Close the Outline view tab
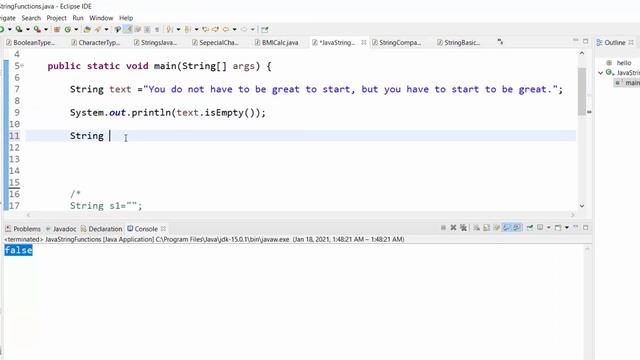Viewport: 640px width, 360px height. 631,42
